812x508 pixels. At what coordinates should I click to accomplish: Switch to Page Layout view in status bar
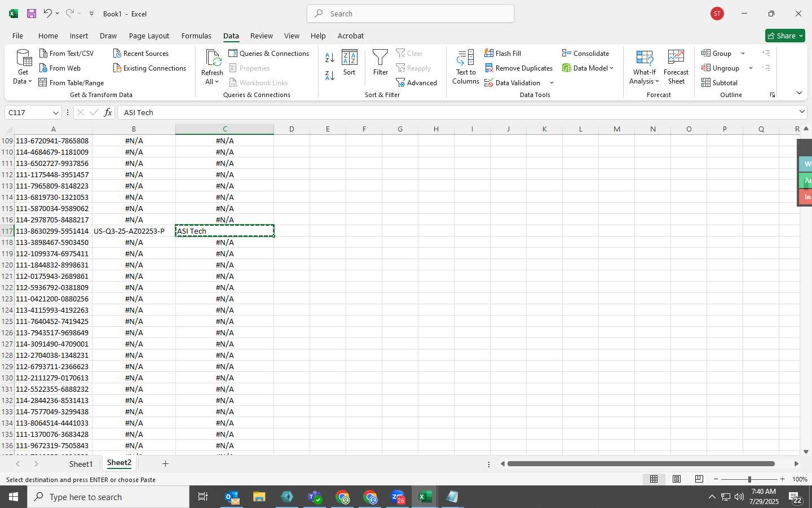click(677, 479)
